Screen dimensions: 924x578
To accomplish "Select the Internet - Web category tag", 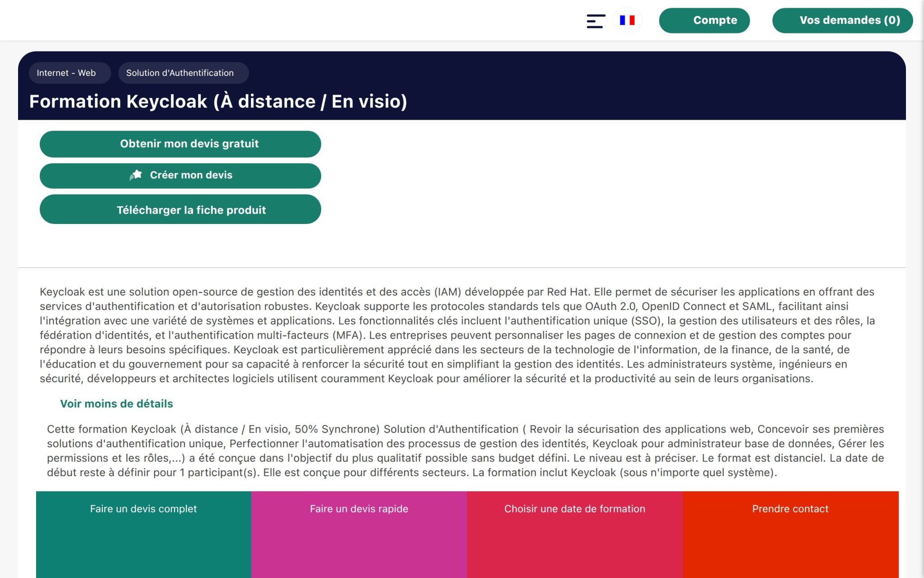I will 69,73.
